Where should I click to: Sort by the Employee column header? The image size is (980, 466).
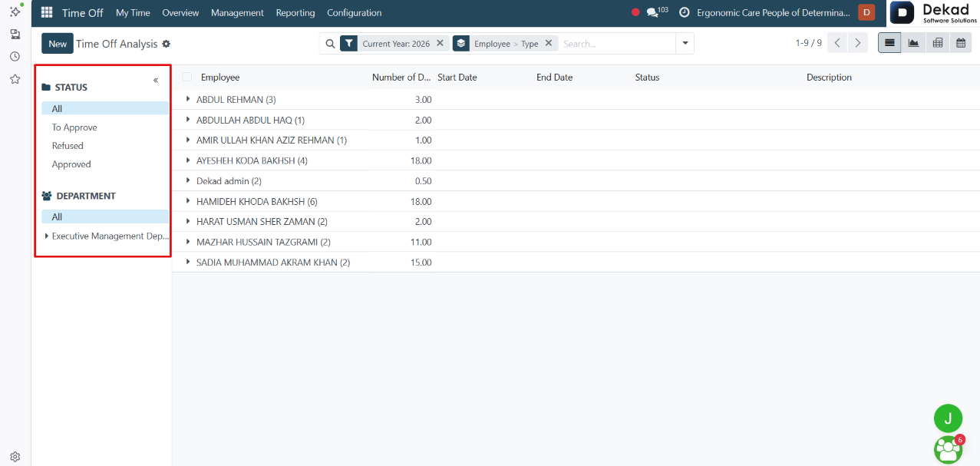pyautogui.click(x=220, y=77)
